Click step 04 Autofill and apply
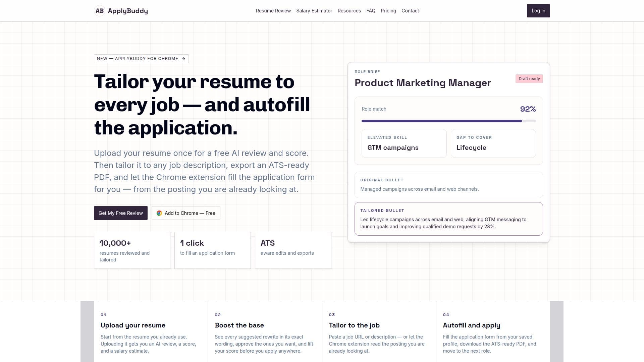This screenshot has width=644, height=362. pos(493,332)
